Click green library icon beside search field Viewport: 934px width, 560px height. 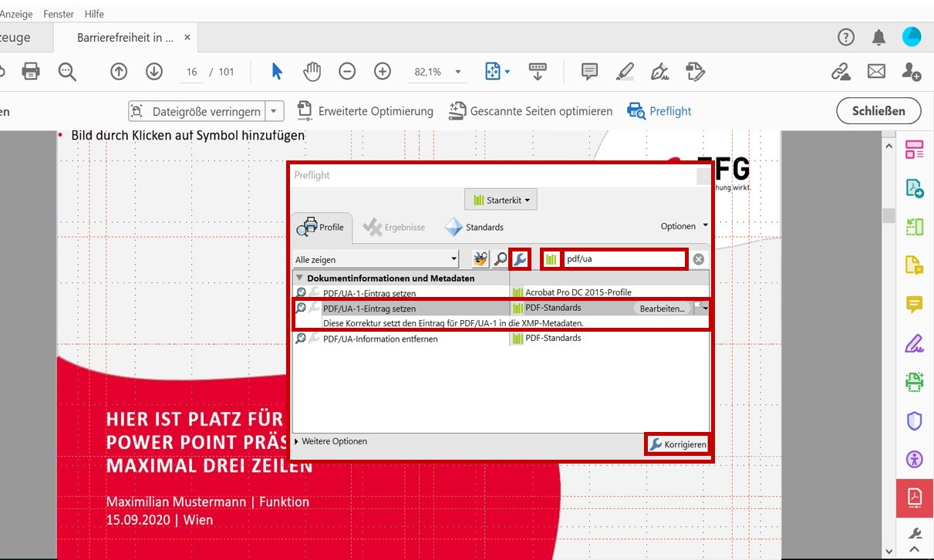[x=550, y=259]
